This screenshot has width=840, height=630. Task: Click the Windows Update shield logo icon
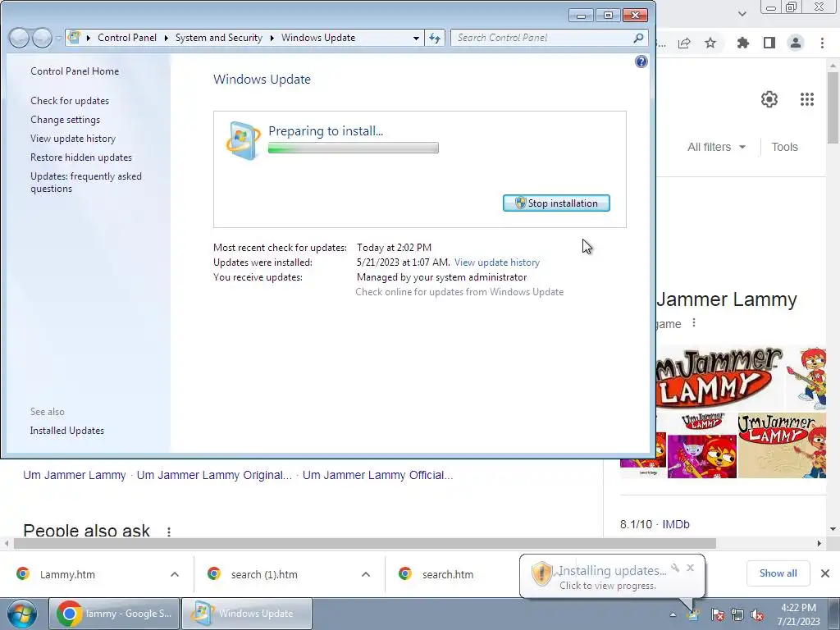(x=243, y=141)
